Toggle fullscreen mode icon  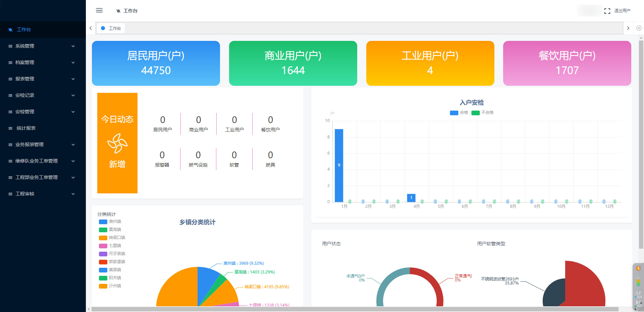pos(607,11)
